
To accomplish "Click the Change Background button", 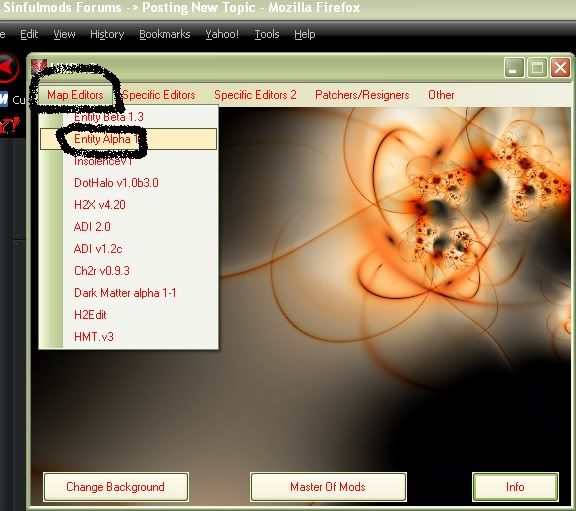I will click(116, 487).
